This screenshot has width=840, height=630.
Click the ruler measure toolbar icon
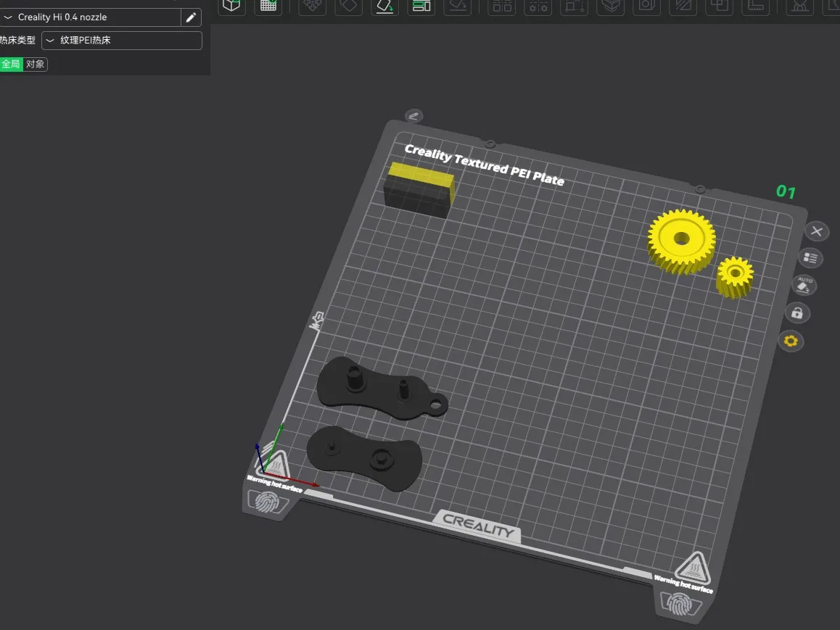(756, 5)
